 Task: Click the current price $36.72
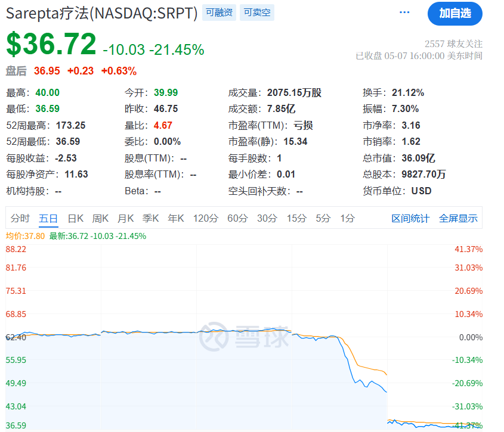coord(51,43)
